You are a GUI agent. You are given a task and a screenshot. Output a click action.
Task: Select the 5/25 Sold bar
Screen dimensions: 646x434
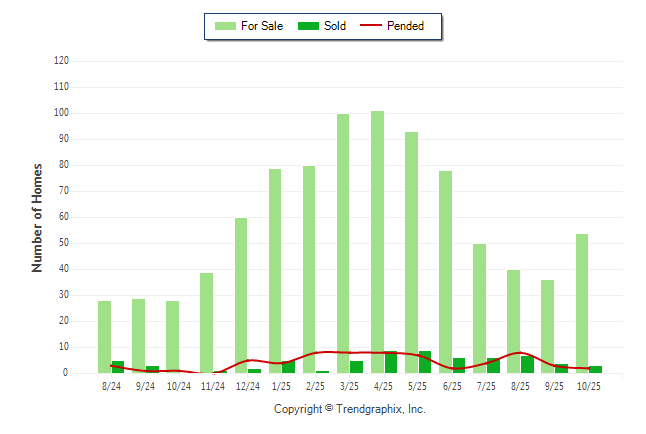pos(425,362)
